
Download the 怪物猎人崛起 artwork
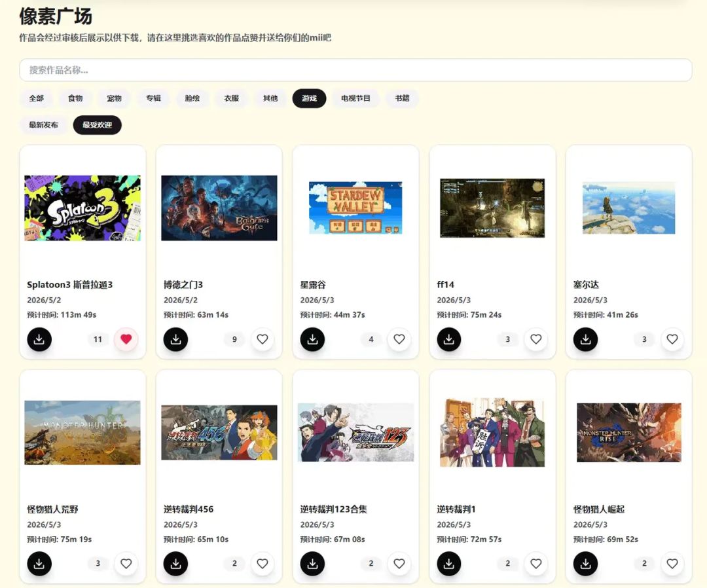(586, 564)
